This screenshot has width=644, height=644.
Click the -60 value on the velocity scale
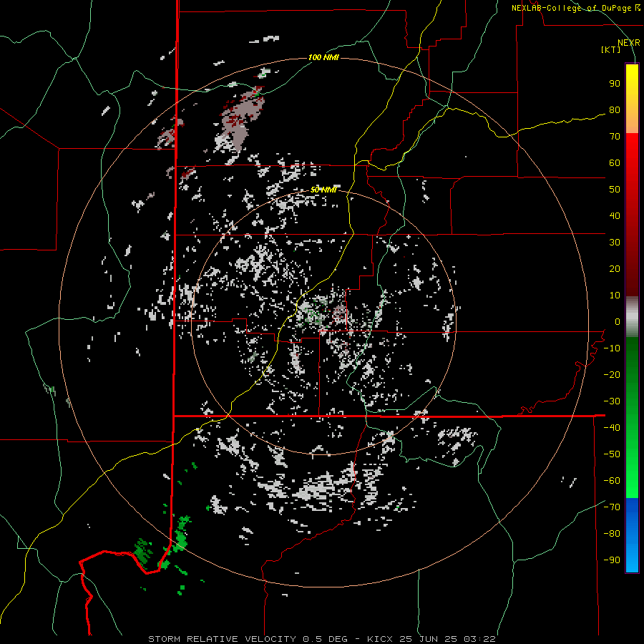click(x=612, y=481)
